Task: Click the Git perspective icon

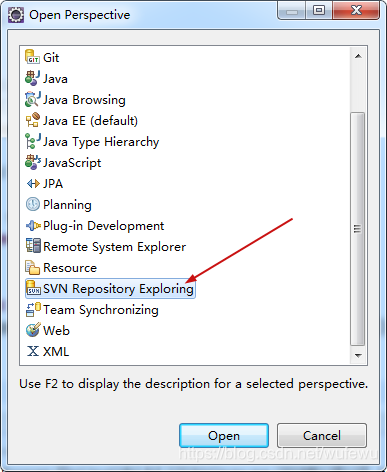Action: point(32,57)
